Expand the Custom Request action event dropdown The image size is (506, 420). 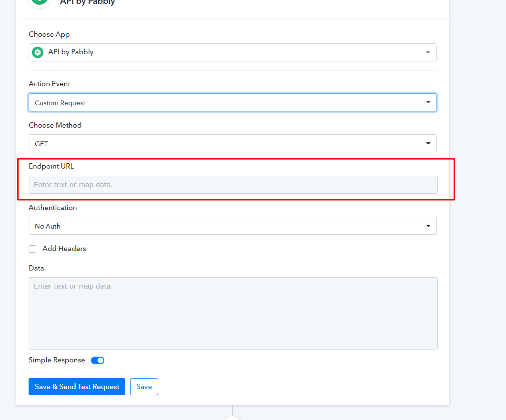pos(233,102)
